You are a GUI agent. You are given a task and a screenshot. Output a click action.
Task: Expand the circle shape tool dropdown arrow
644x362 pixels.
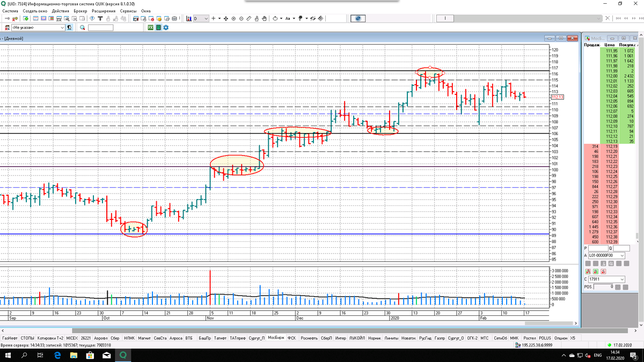pyautogui.click(x=281, y=18)
